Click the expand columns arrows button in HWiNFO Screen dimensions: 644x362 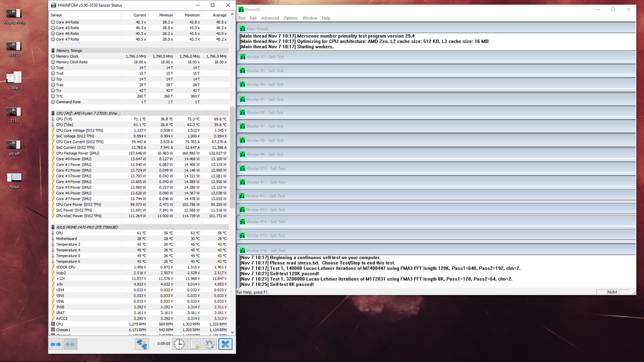click(56, 344)
